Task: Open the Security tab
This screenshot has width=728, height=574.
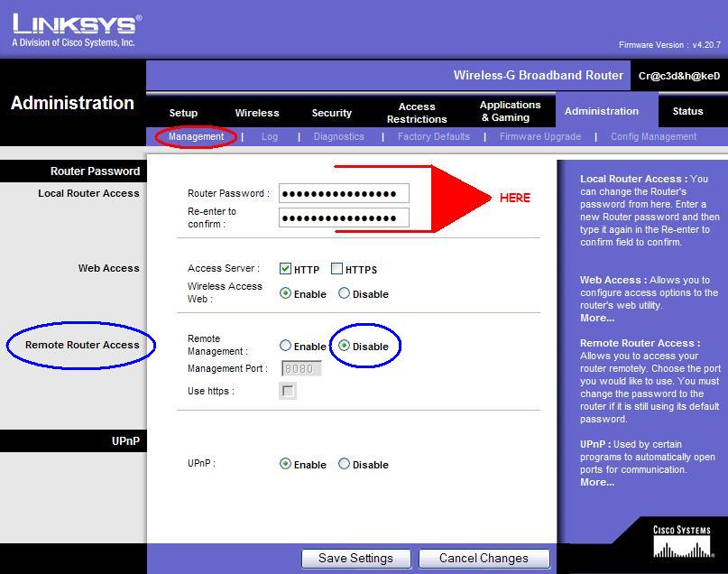Action: (x=331, y=113)
